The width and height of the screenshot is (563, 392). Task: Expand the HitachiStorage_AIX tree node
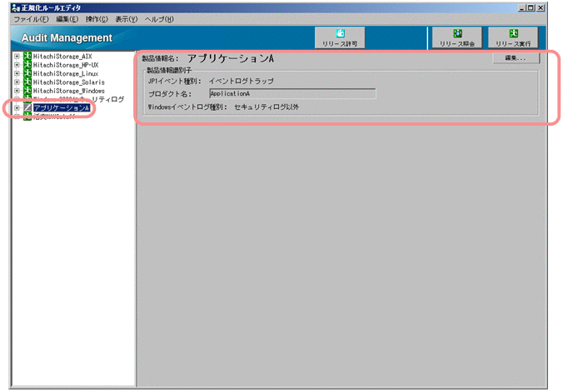17,57
